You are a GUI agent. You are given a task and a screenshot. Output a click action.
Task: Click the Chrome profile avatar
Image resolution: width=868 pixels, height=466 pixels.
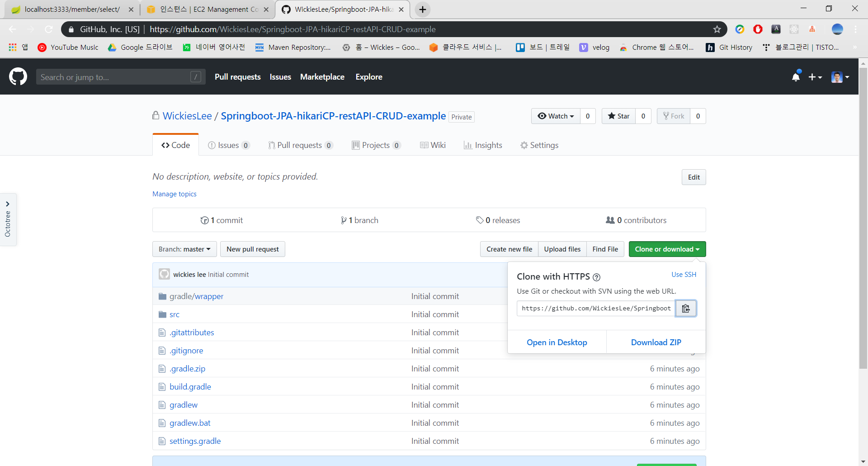[x=837, y=29]
